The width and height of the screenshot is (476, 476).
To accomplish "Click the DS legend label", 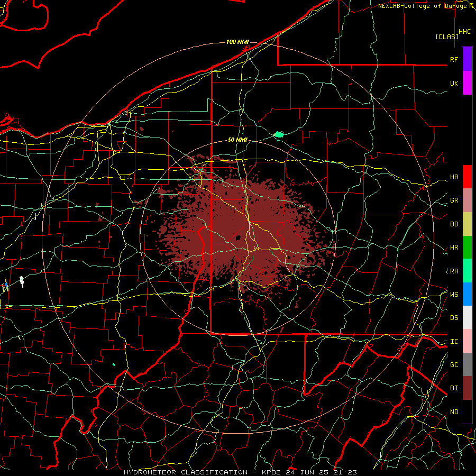I will 454,318.
